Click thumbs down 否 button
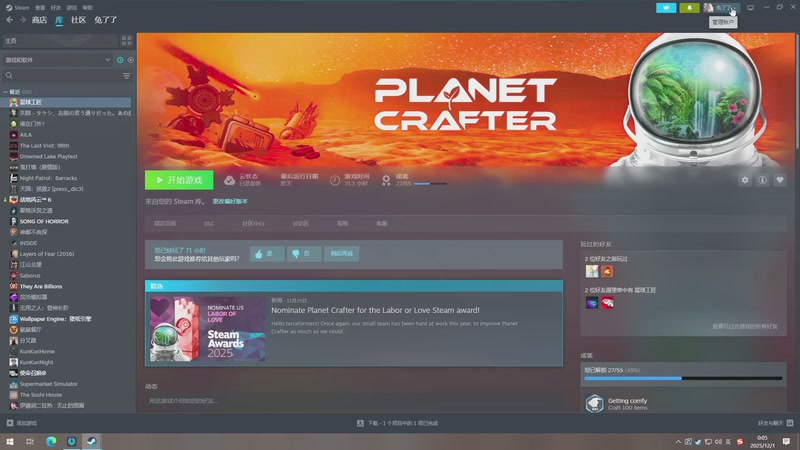The width and height of the screenshot is (800, 450). pos(304,254)
